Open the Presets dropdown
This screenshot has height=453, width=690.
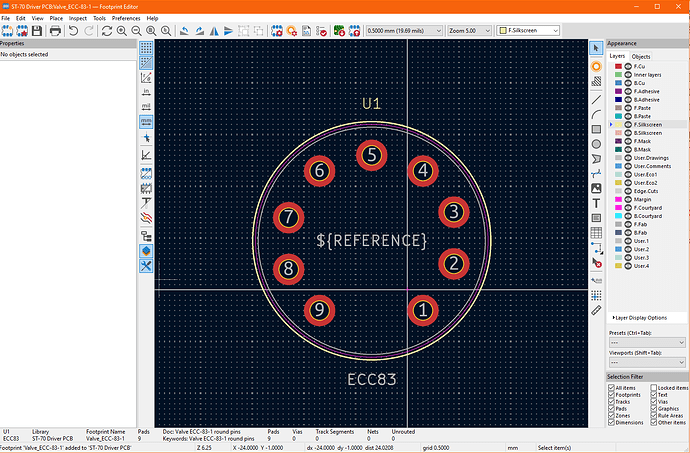pos(647,343)
